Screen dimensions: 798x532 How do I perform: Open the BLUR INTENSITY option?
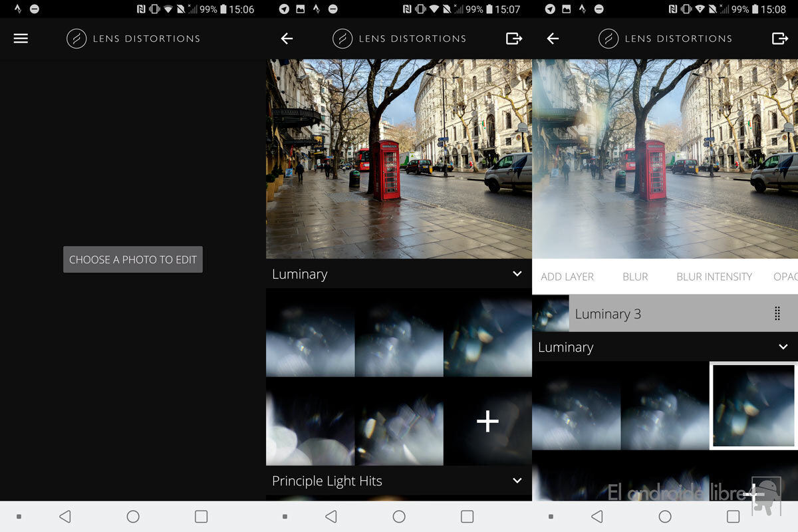click(714, 277)
